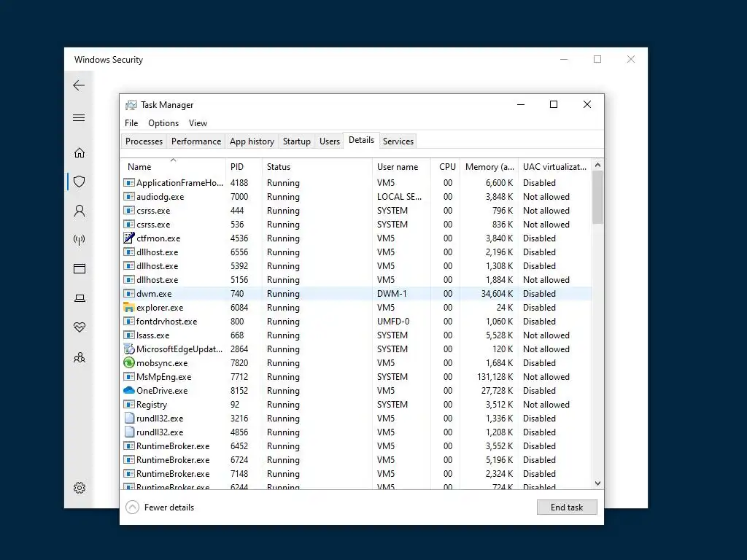747x560 pixels.
Task: Open Account protection person icon
Action: [x=80, y=211]
